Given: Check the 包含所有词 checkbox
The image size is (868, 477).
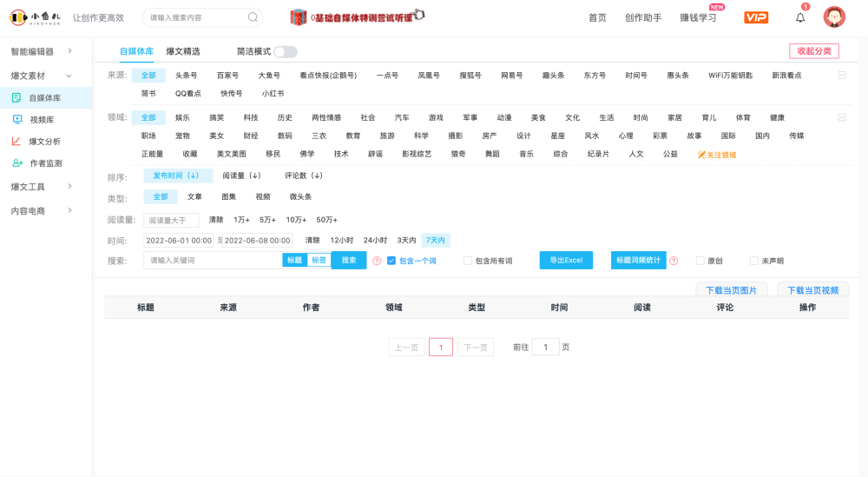Looking at the screenshot, I should tap(468, 261).
